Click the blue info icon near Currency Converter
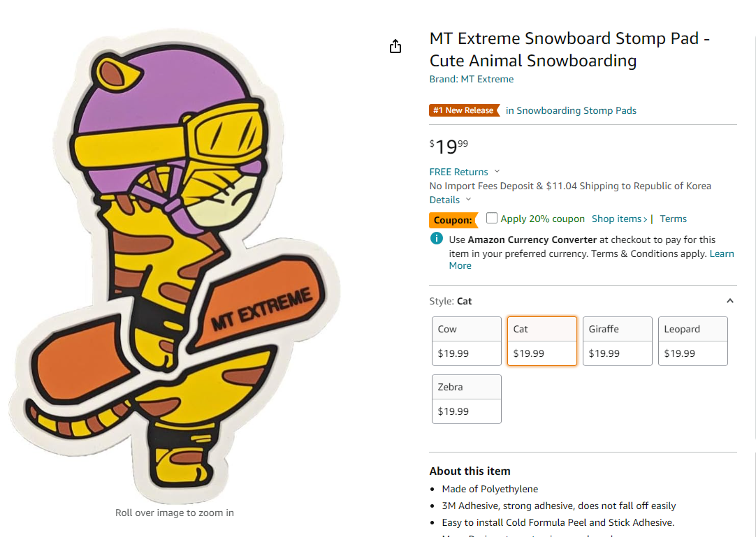The height and width of the screenshot is (537, 756). [x=436, y=239]
